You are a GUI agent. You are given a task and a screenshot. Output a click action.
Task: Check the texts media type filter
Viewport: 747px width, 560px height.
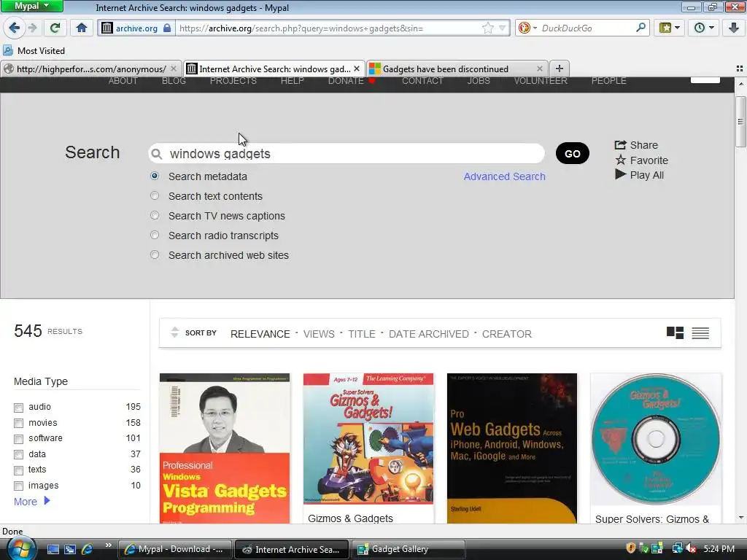pyautogui.click(x=18, y=470)
